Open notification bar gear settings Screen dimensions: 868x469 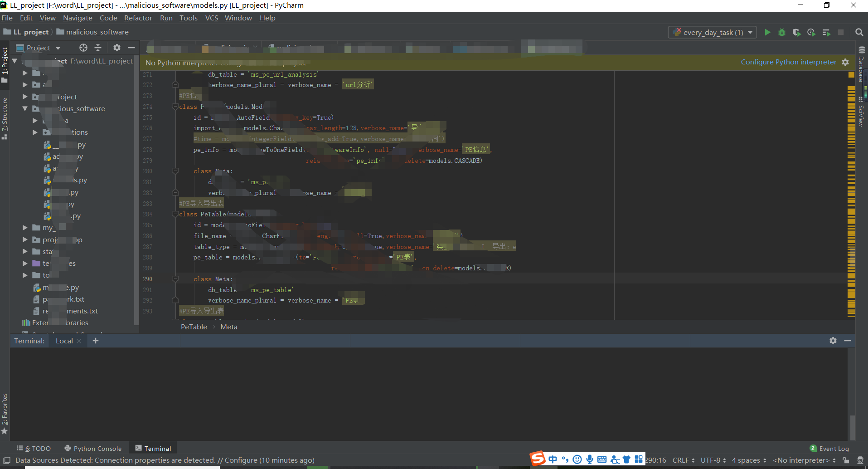(845, 62)
